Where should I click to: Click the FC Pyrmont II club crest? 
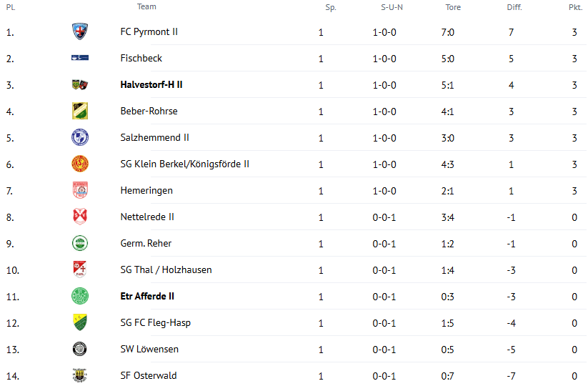80,31
